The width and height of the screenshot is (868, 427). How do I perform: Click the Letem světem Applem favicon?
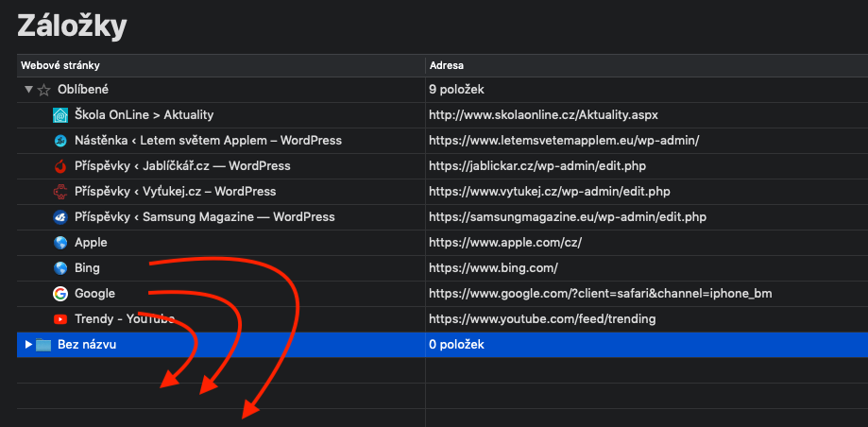[60, 141]
